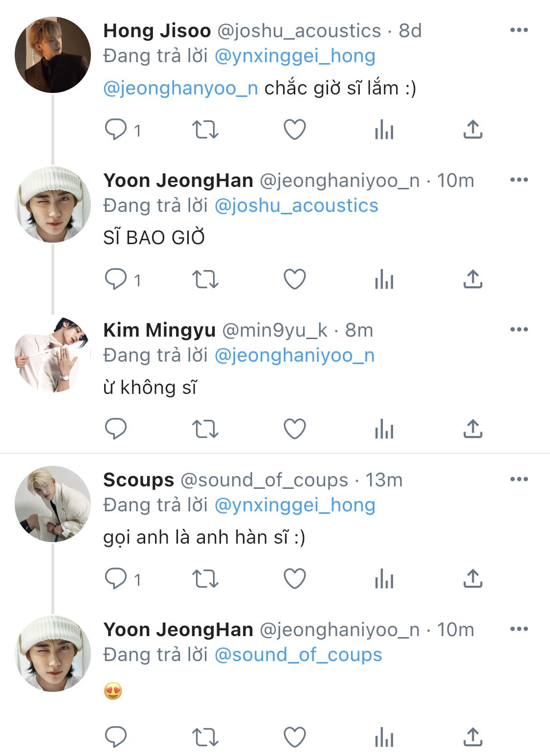Image resolution: width=550 pixels, height=756 pixels.
Task: Share Kim Mingyu's tweet "ừ không sĩ"
Action: [x=473, y=429]
